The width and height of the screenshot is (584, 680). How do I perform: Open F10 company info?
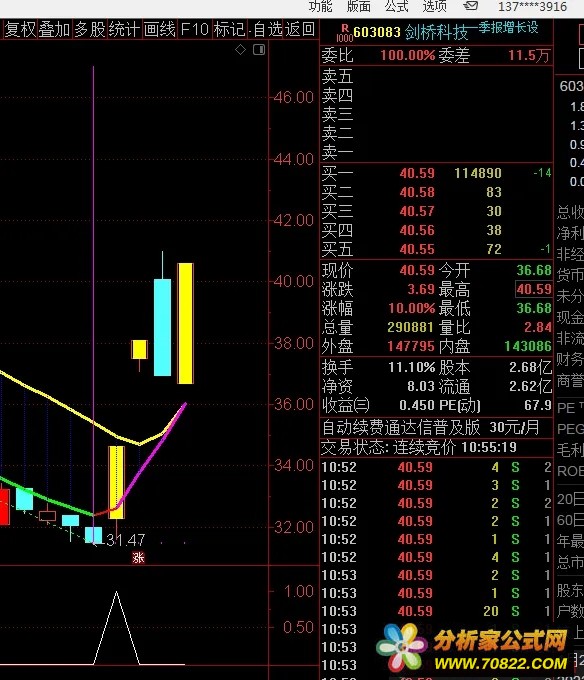click(x=194, y=29)
